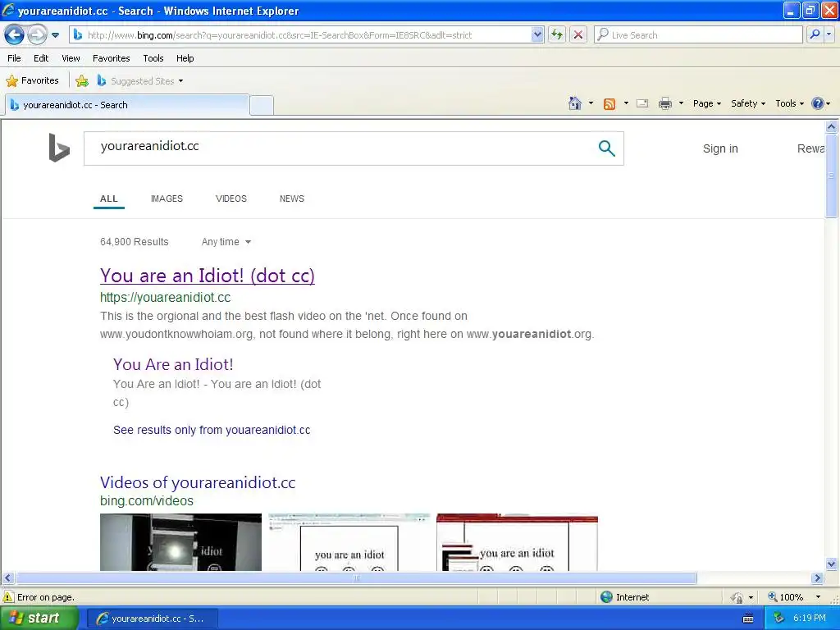Open the recent pages dropdown beside Forward
Image resolution: width=840 pixels, height=630 pixels.
(55, 35)
